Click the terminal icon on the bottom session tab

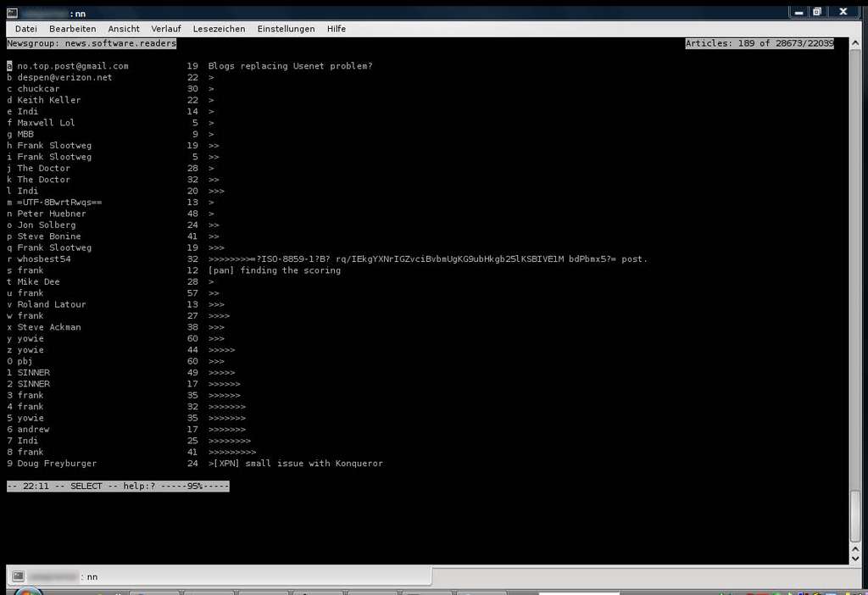click(17, 576)
